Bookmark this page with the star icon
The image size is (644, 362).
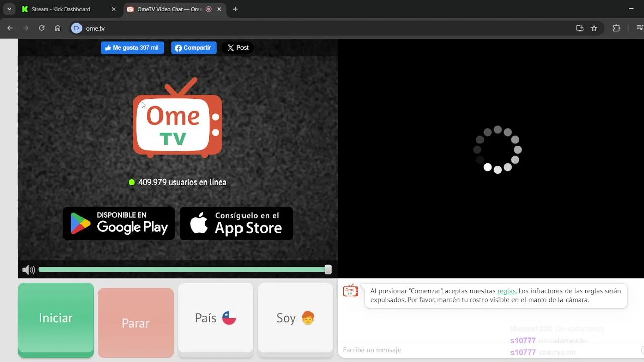594,28
